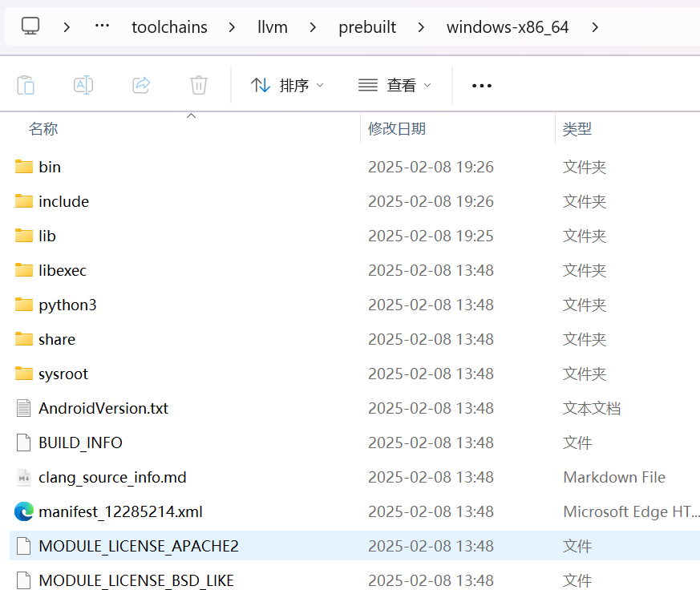700x590 pixels.
Task: Navigate to llvm in the breadcrumb
Action: pos(272,26)
